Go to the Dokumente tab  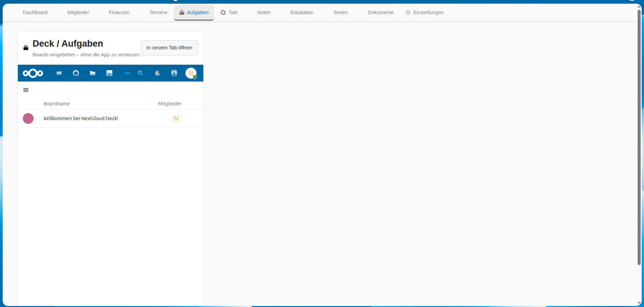pyautogui.click(x=380, y=12)
